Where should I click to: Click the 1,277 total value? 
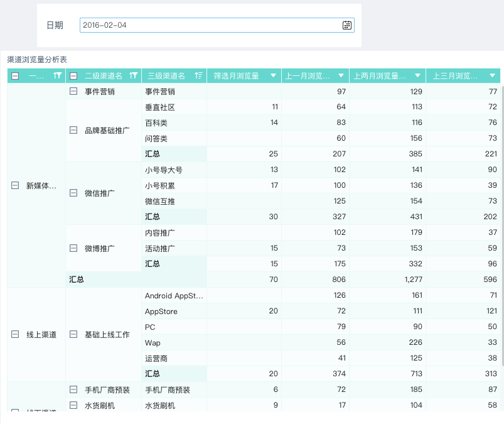point(414,280)
